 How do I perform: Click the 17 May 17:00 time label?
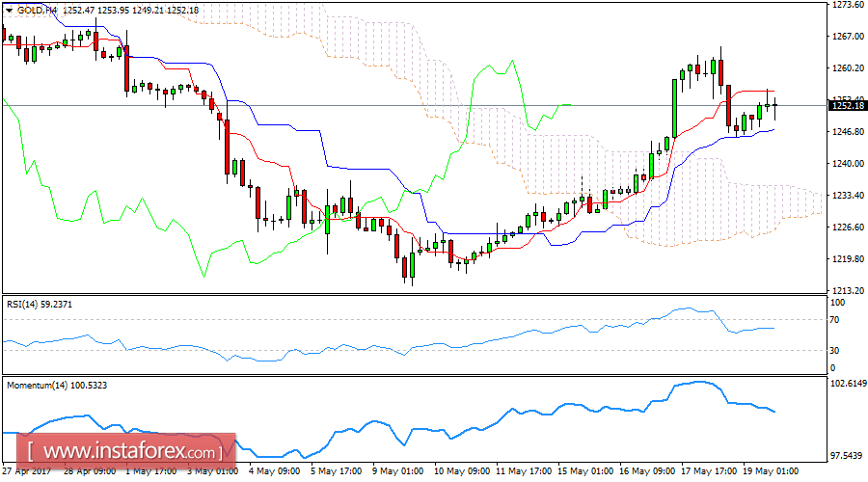[x=709, y=471]
